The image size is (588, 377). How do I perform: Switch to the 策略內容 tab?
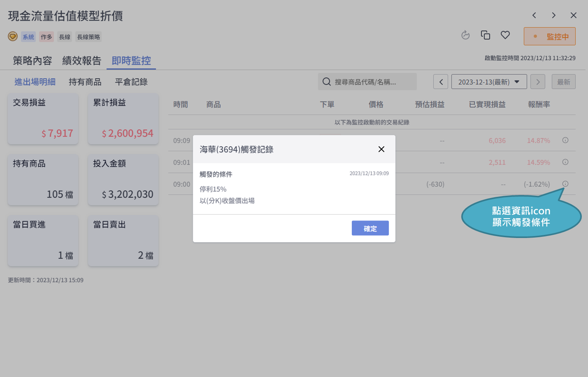point(32,61)
